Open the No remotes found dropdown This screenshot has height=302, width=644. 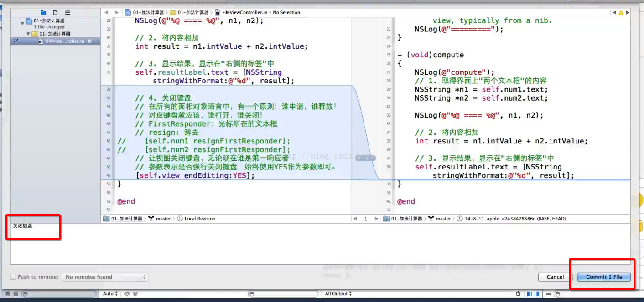click(x=105, y=277)
